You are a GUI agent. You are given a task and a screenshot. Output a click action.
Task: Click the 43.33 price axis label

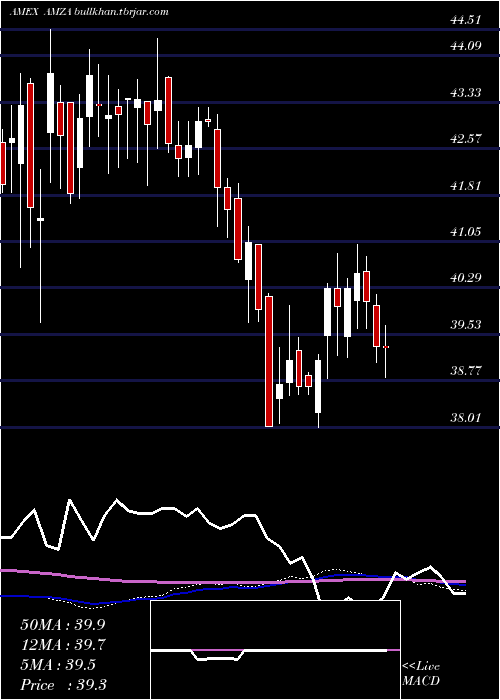coord(466,92)
